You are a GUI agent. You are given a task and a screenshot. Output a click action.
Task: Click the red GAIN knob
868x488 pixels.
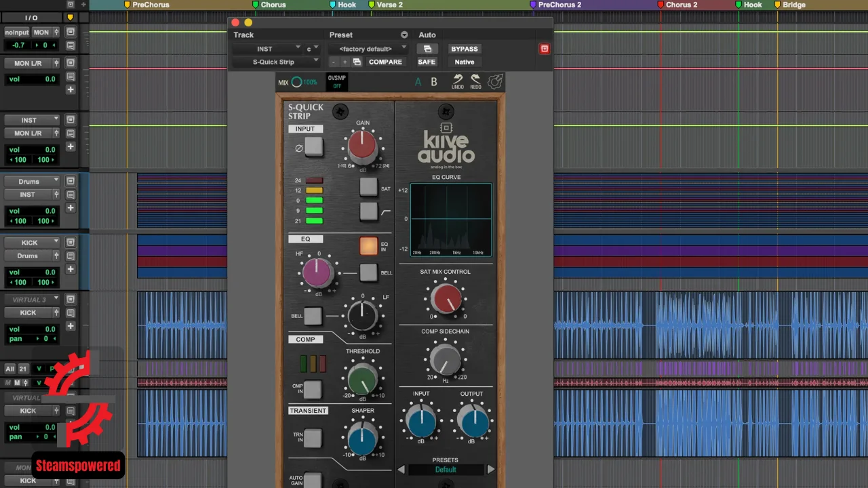coord(362,145)
